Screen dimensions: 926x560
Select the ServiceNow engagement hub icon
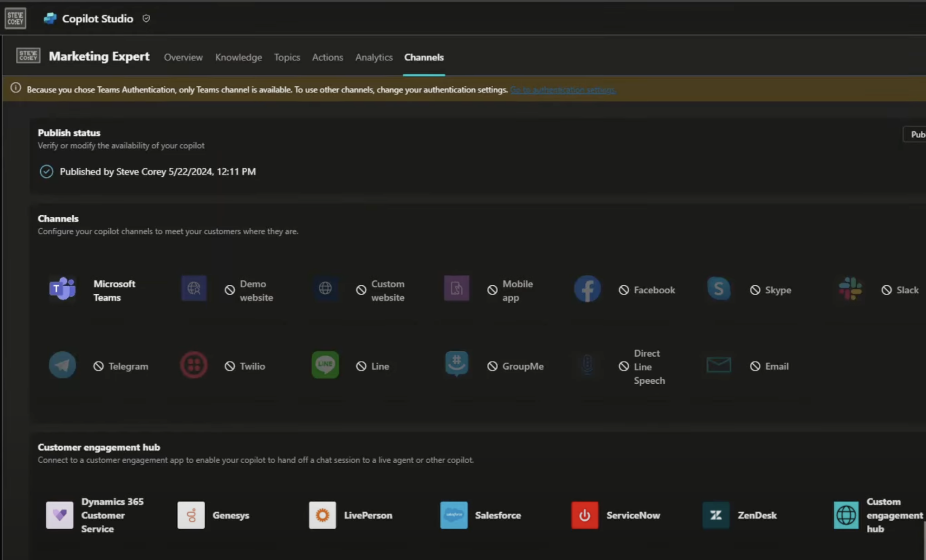(584, 515)
